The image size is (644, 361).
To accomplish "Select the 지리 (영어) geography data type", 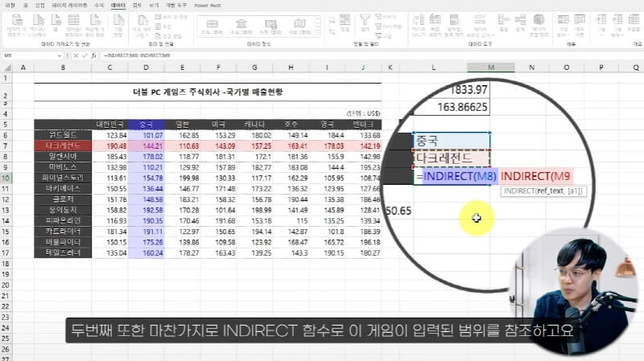I will coord(299,27).
